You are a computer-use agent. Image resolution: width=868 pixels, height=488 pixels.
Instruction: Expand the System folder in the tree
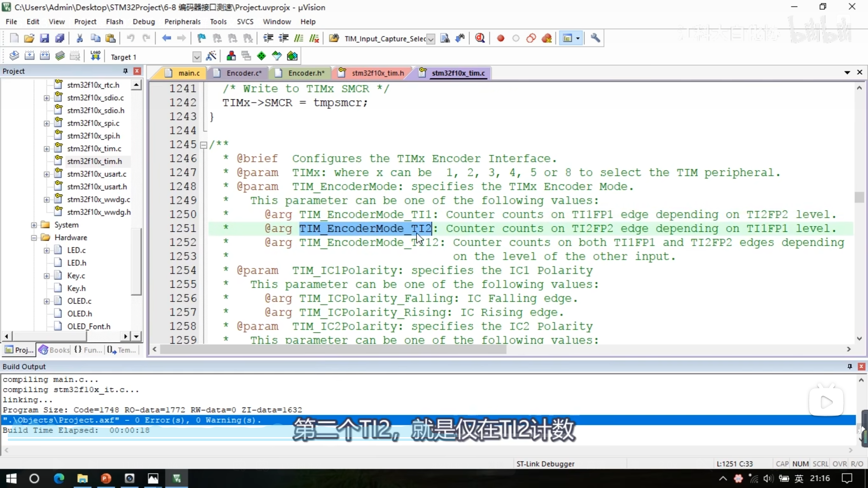pyautogui.click(x=34, y=225)
